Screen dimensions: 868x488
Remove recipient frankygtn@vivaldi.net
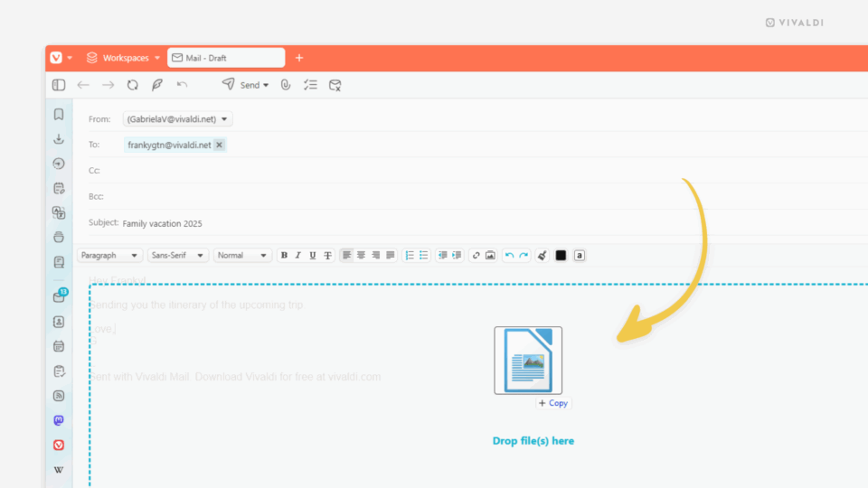[219, 145]
